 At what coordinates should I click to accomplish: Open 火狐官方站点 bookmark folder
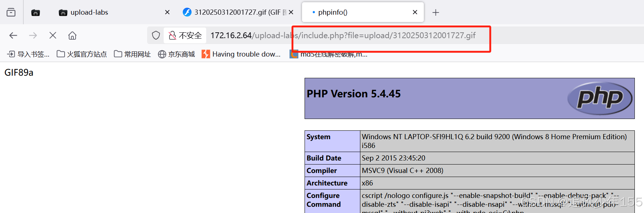[81, 54]
